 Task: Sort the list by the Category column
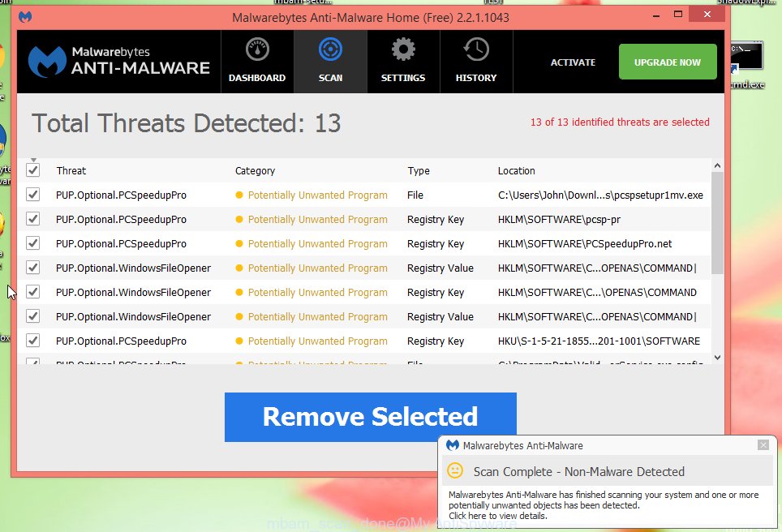click(255, 170)
